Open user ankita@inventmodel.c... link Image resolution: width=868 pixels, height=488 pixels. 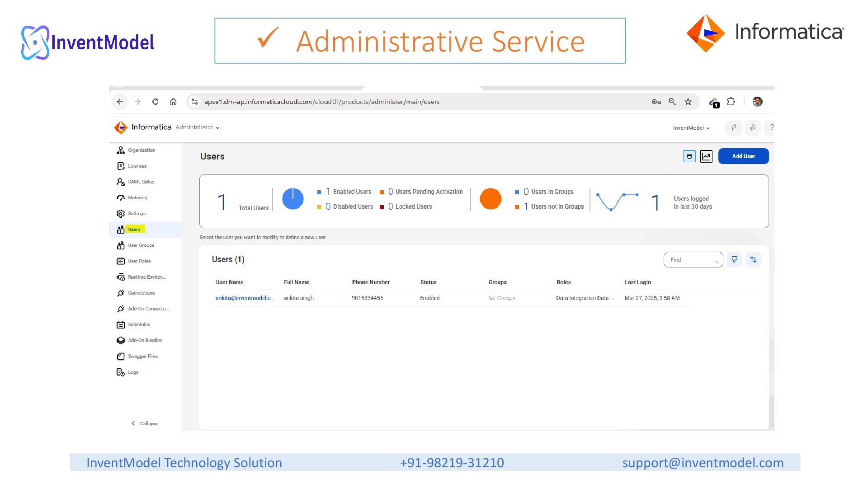[x=245, y=298]
